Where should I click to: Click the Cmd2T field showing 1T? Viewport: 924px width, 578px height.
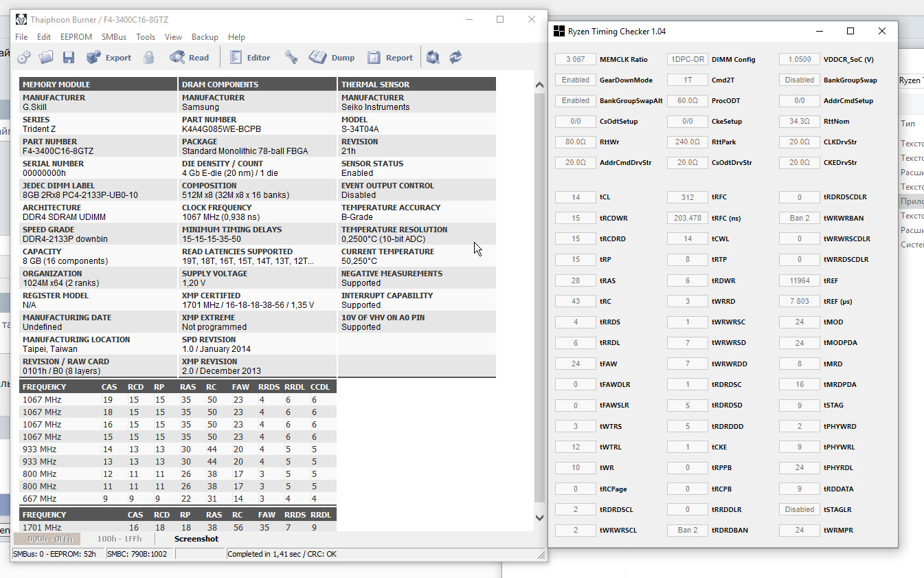688,80
